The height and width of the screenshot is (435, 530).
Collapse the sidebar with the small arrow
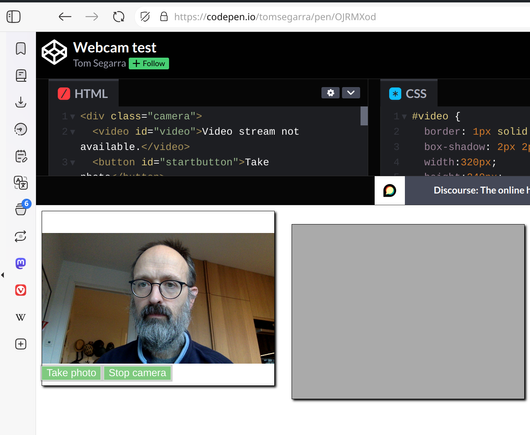3,275
